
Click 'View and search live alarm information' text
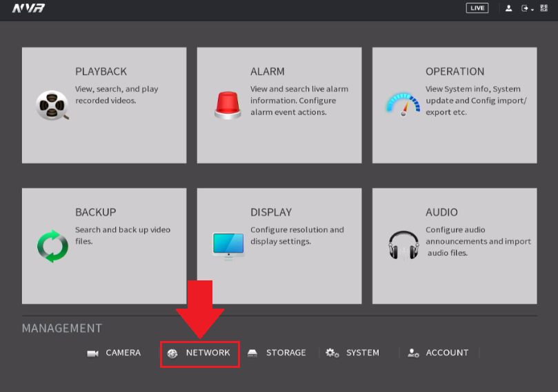(299, 101)
